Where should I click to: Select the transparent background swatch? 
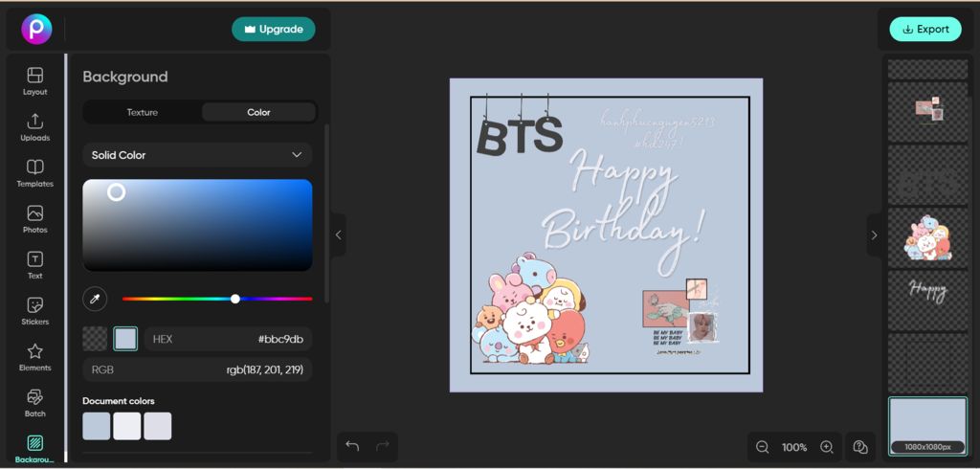95,339
